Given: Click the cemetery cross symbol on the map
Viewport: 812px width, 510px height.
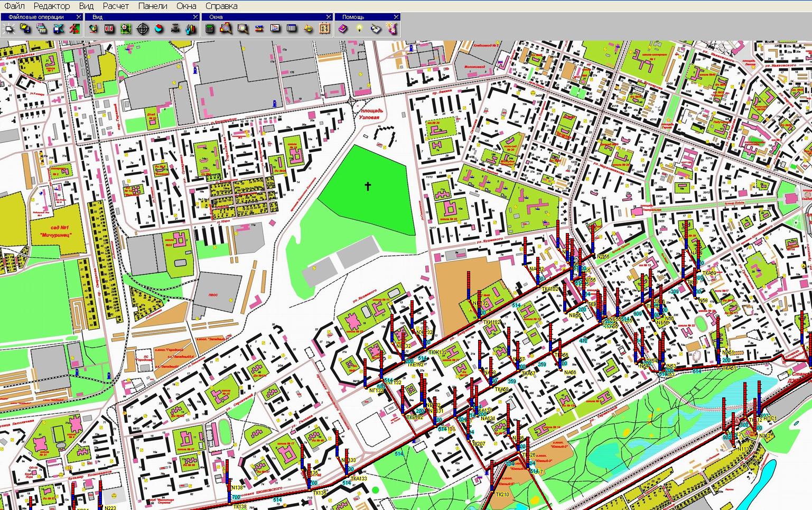Looking at the screenshot, I should tap(368, 186).
